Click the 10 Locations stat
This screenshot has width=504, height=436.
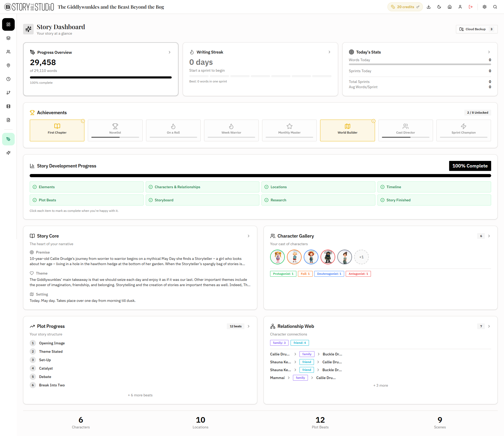pos(201,422)
